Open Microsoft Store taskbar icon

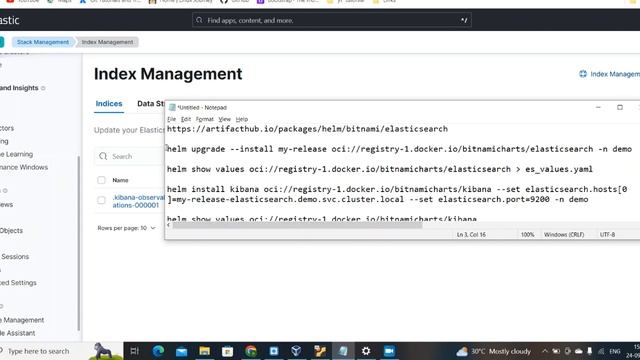click(x=227, y=351)
